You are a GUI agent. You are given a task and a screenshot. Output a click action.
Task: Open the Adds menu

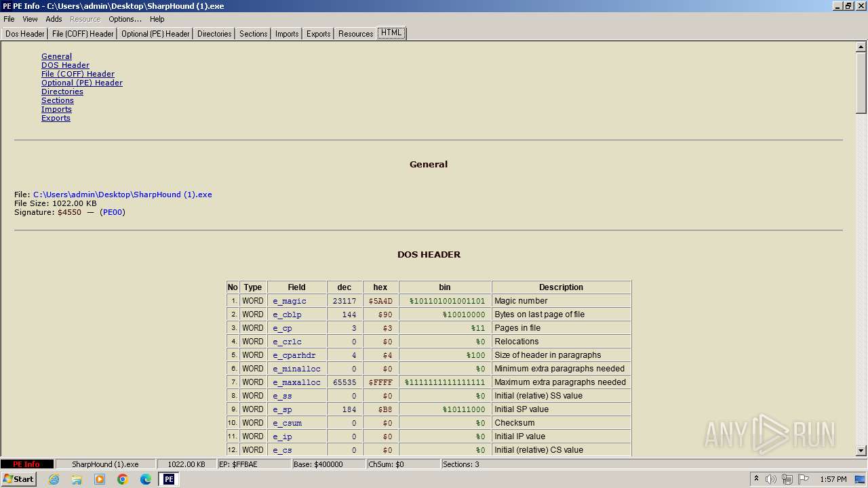54,19
